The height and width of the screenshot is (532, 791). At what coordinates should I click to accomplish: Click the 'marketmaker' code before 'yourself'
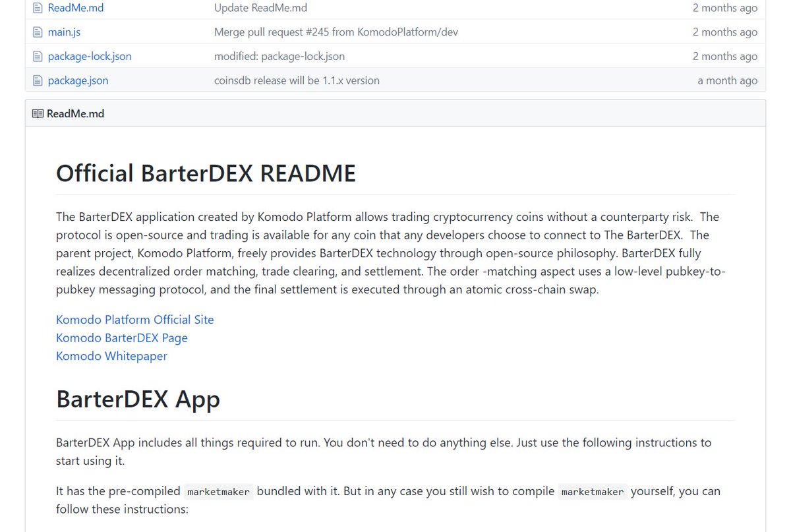pos(593,492)
